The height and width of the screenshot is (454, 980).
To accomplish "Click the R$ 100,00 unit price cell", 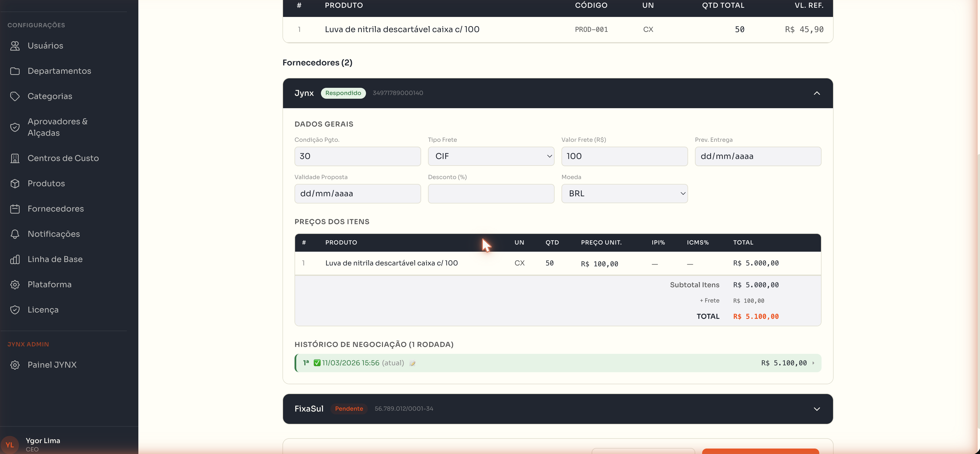I will (599, 264).
